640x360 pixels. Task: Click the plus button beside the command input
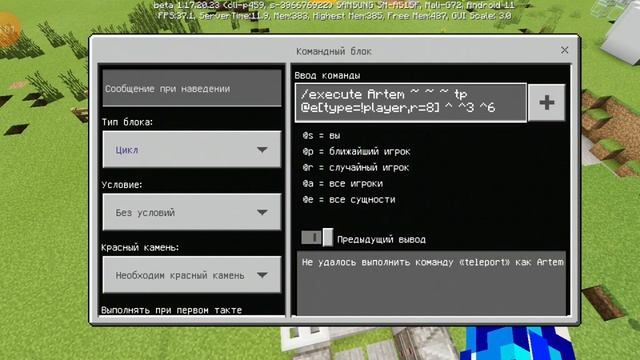coord(547,102)
